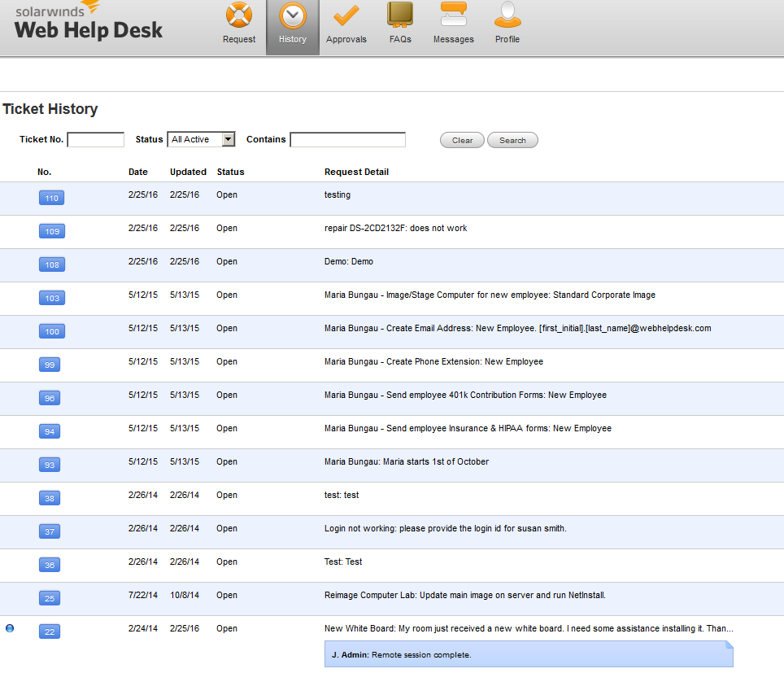Open ticket number 38
Viewport: 784px width, 673px height.
tap(50, 498)
